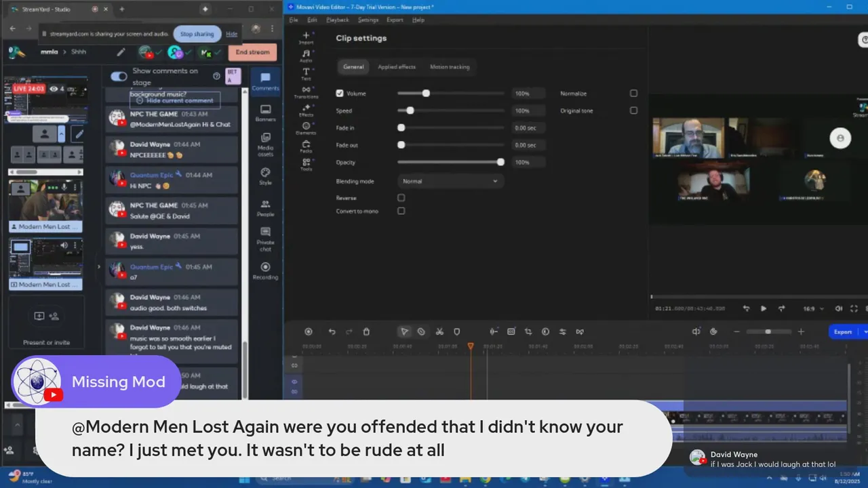Switch to General tab in Clip settings
This screenshot has width=868, height=488.
point(353,66)
